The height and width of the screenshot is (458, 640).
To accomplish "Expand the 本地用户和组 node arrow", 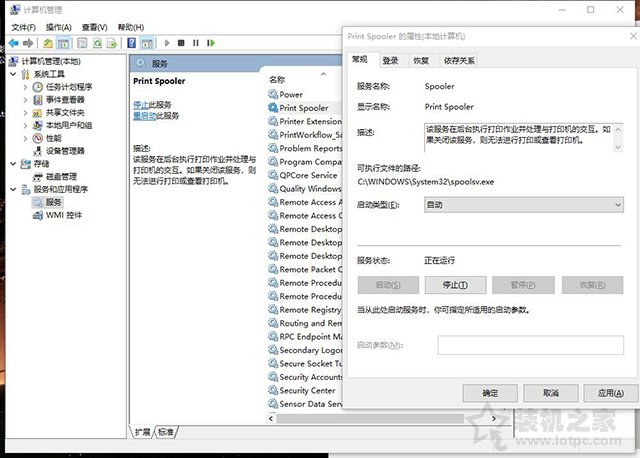I will [25, 125].
